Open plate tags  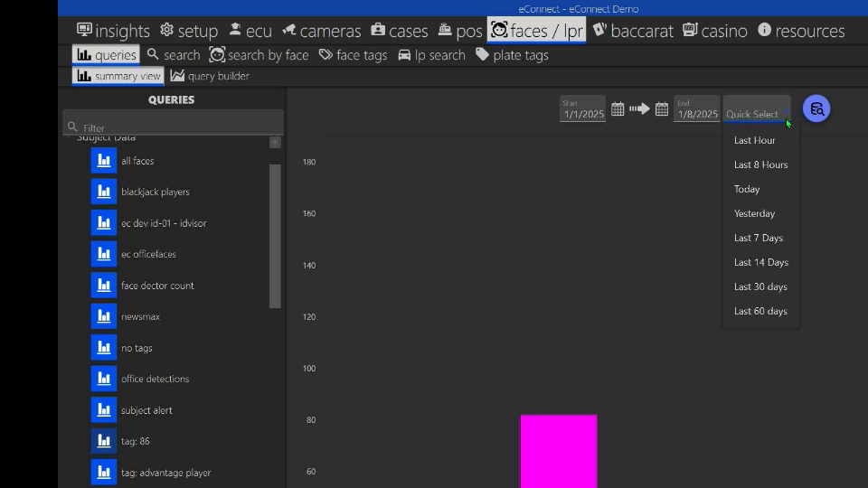pyautogui.click(x=512, y=55)
